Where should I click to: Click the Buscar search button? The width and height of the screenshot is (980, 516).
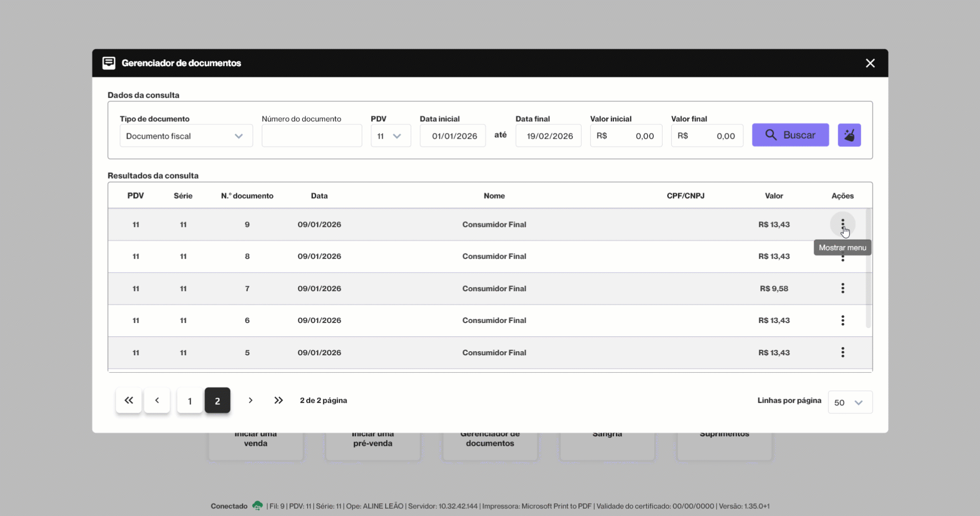pyautogui.click(x=790, y=135)
